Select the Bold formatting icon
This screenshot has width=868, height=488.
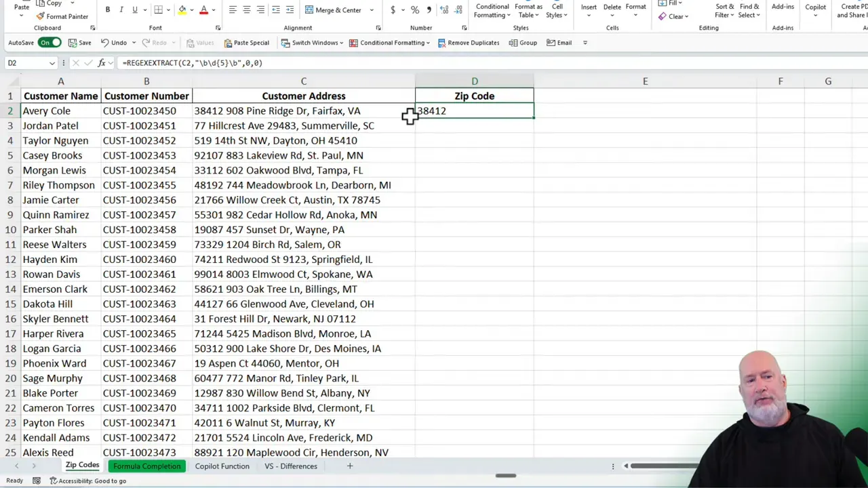pyautogui.click(x=107, y=9)
